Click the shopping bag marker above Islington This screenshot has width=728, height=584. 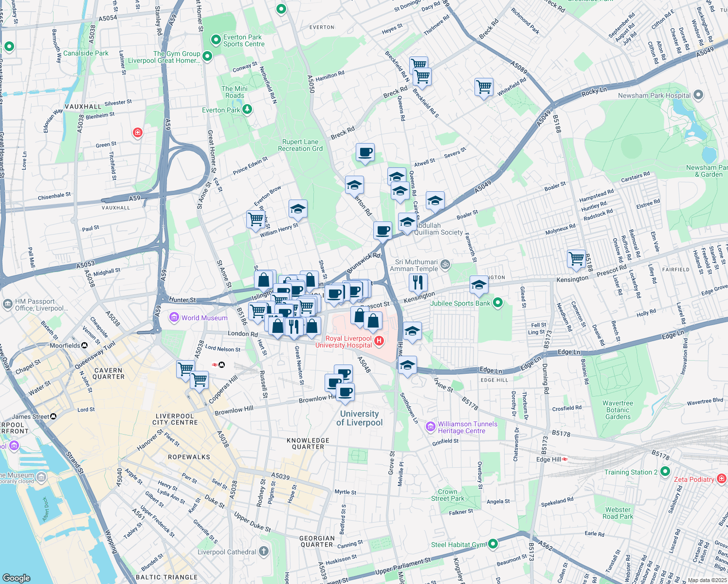tap(263, 281)
